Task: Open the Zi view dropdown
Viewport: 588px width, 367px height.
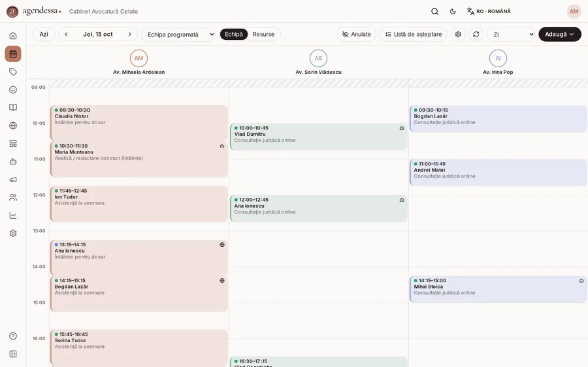Action: [x=511, y=34]
